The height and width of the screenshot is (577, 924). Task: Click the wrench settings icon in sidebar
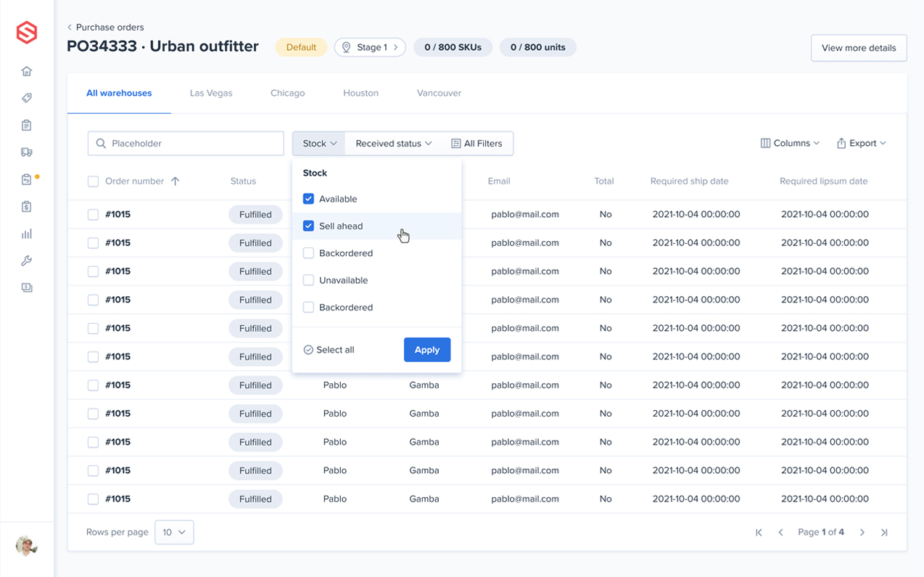click(x=27, y=261)
